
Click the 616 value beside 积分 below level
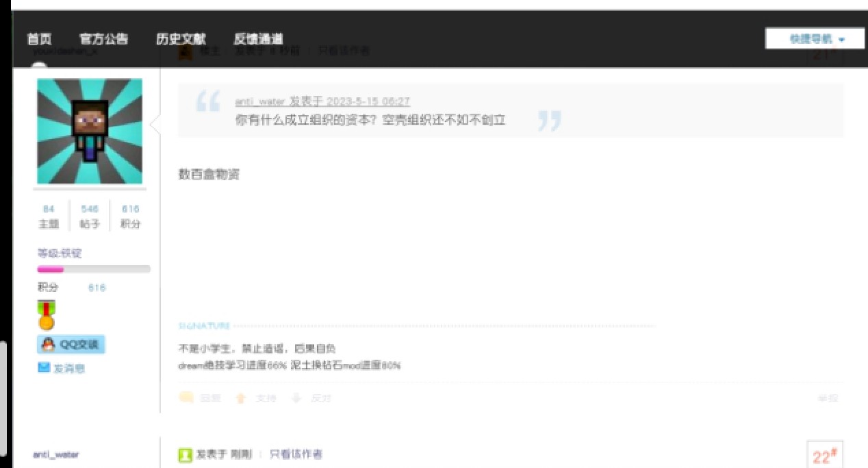coord(97,288)
